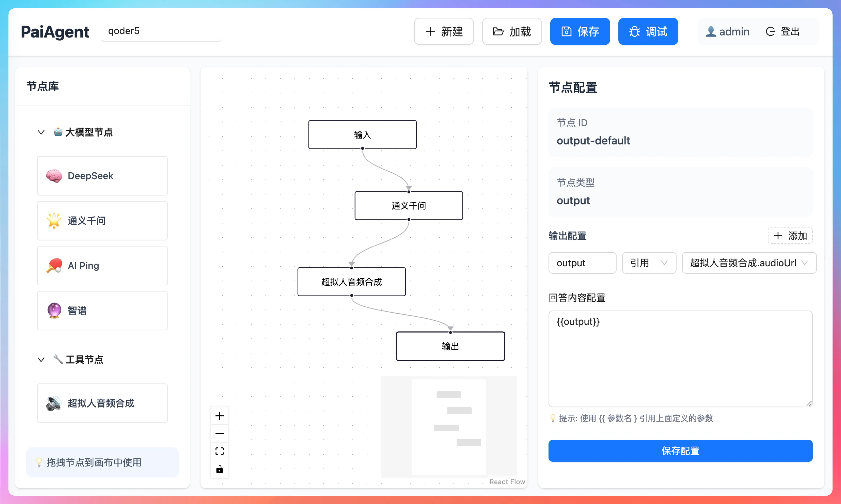Image resolution: width=841 pixels, height=504 pixels.
Task: Click the 调试 debug button
Action: coord(648,31)
